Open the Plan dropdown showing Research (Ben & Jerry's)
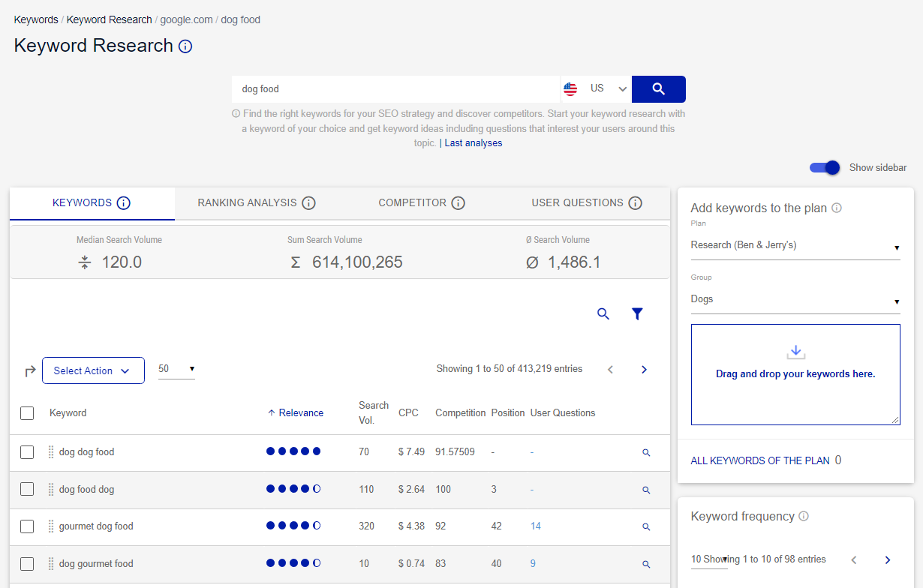923x588 pixels. point(795,244)
